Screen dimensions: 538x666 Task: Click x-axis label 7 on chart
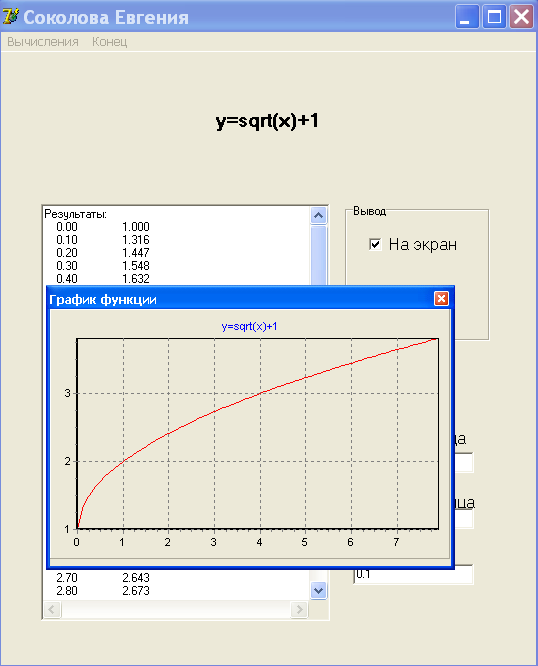pos(396,542)
